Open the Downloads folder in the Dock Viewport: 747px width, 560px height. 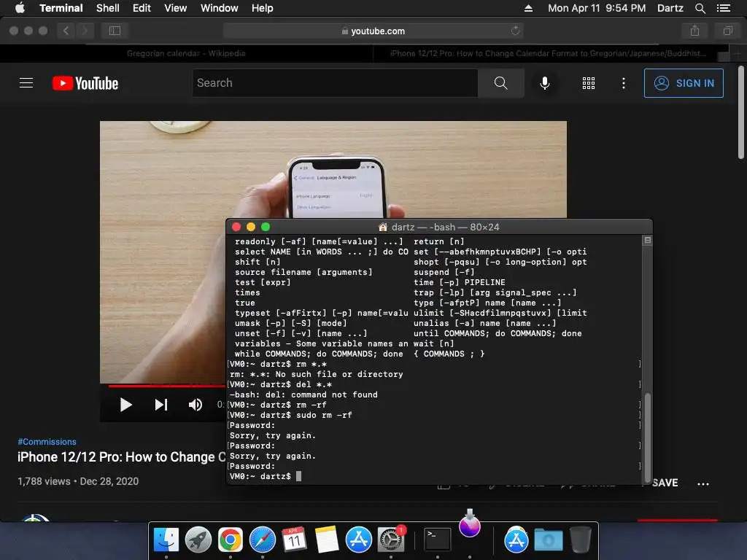549,540
